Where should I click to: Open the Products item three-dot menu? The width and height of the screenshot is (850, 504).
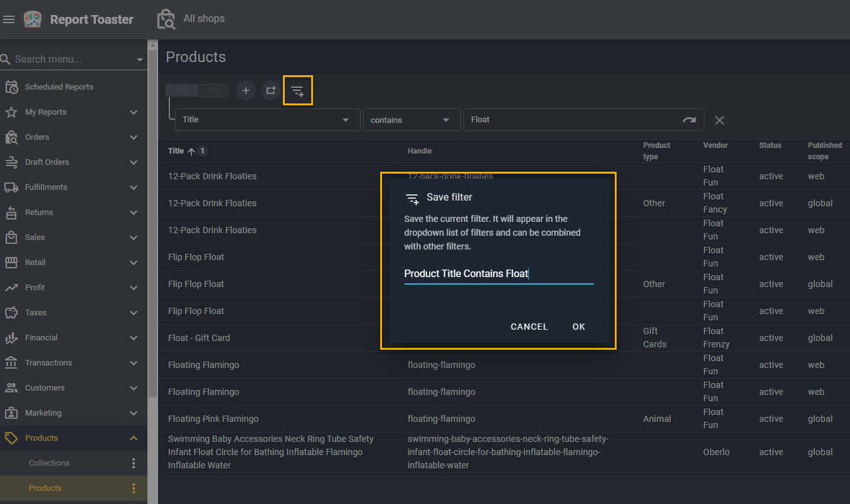point(133,488)
